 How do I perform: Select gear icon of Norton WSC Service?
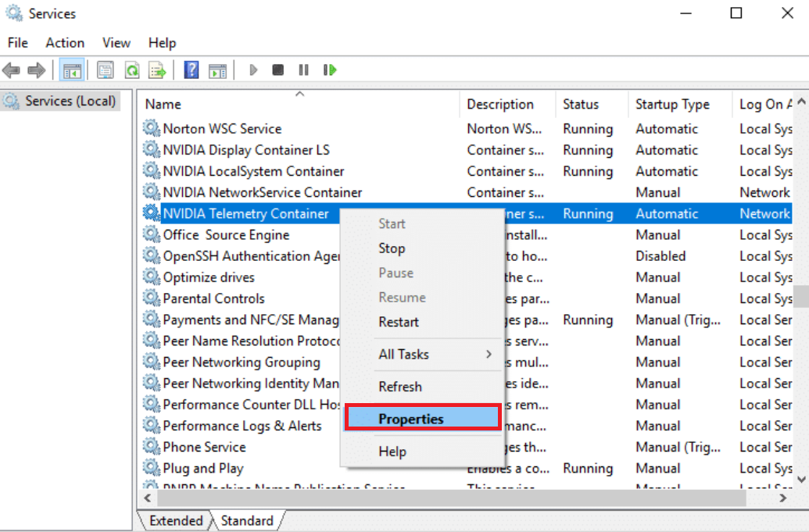click(x=151, y=127)
